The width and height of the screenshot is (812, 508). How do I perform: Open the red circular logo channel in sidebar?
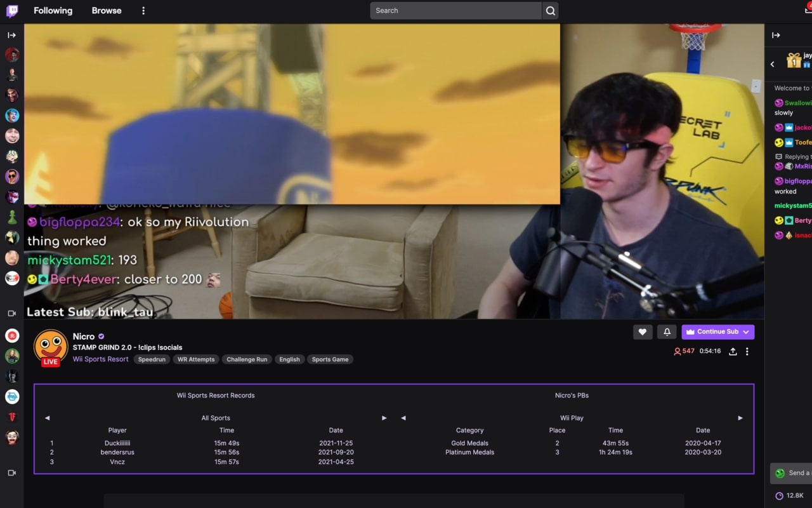tap(12, 335)
